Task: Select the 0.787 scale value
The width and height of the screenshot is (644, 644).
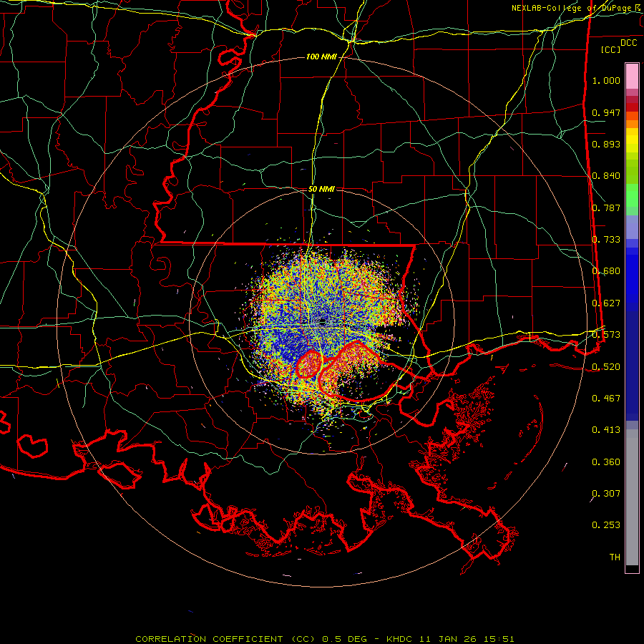Action: pos(606,208)
